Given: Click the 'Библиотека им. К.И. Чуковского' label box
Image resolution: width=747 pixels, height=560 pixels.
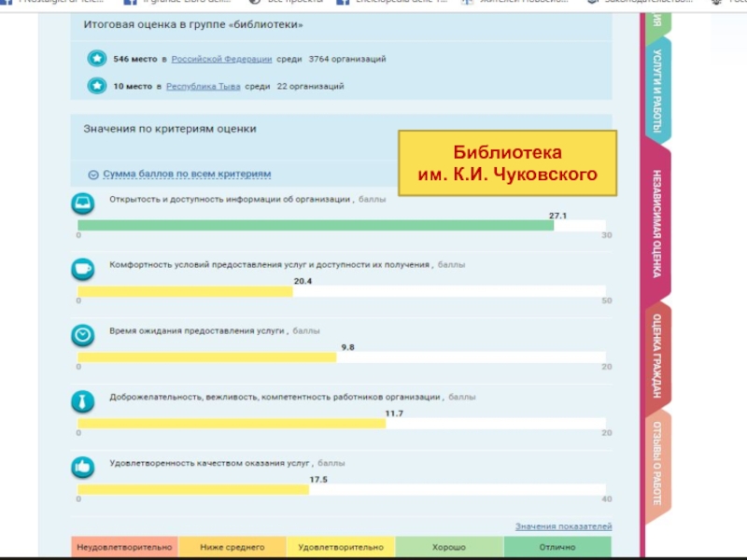Looking at the screenshot, I should pyautogui.click(x=507, y=163).
